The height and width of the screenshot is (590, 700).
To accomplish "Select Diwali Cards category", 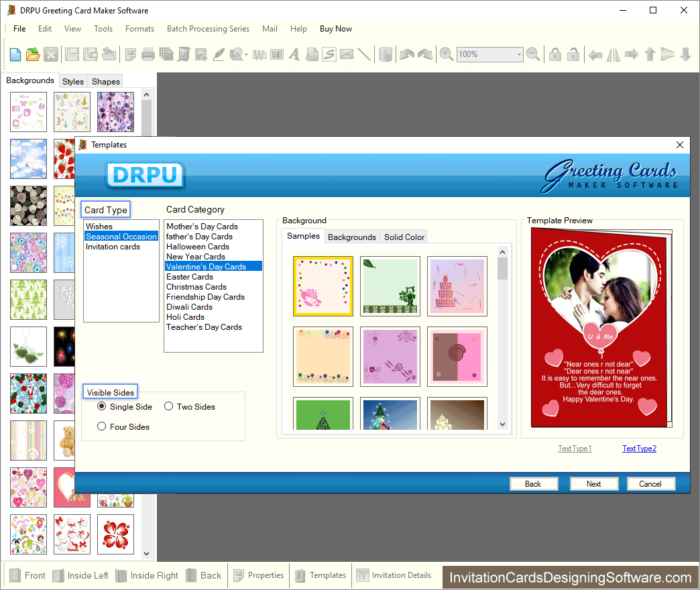I will click(213, 307).
